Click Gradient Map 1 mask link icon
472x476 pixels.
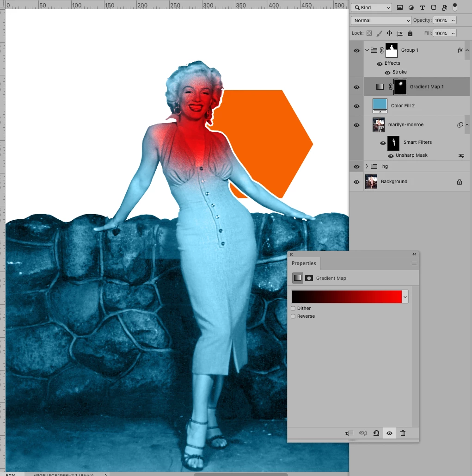390,87
